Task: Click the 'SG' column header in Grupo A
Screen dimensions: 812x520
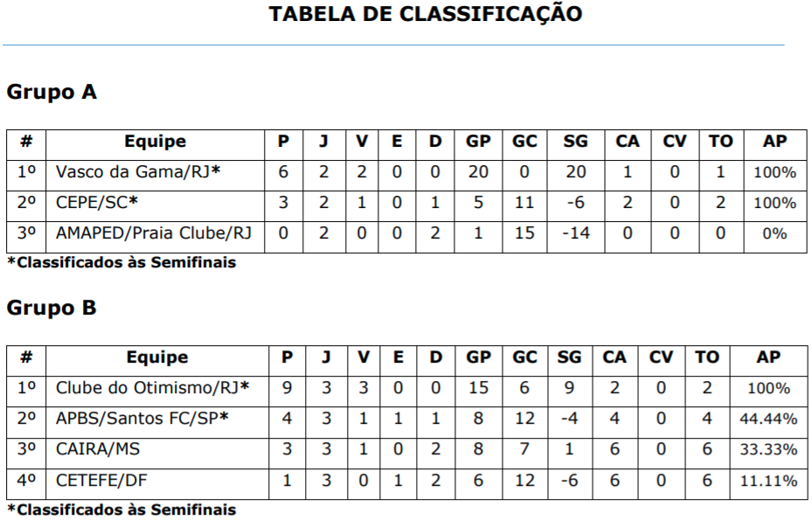Action: pos(575,142)
